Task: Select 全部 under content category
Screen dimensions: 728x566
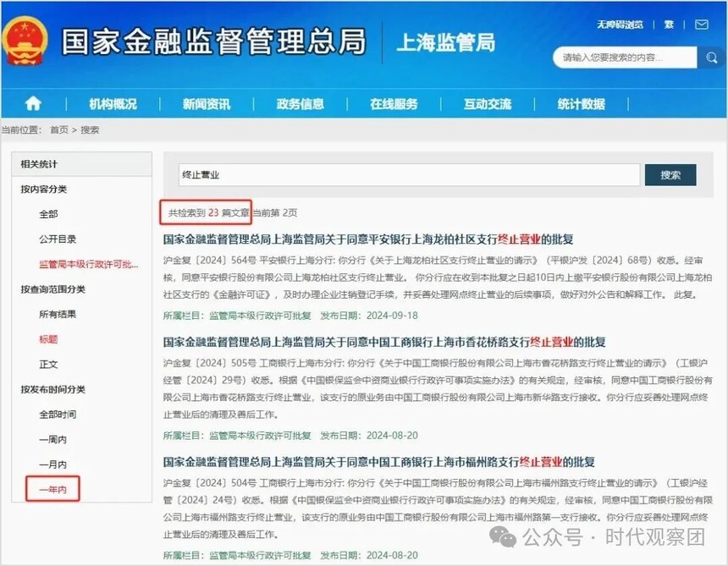Action: (x=48, y=214)
